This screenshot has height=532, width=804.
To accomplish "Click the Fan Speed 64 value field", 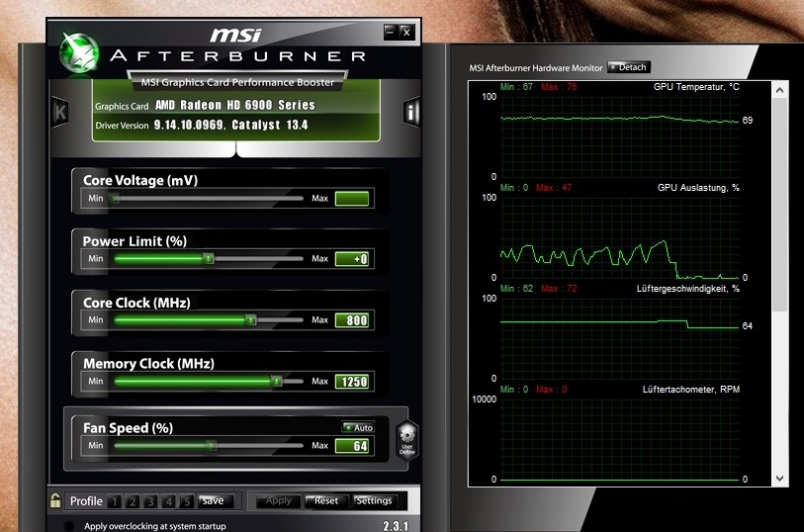I will [x=352, y=446].
